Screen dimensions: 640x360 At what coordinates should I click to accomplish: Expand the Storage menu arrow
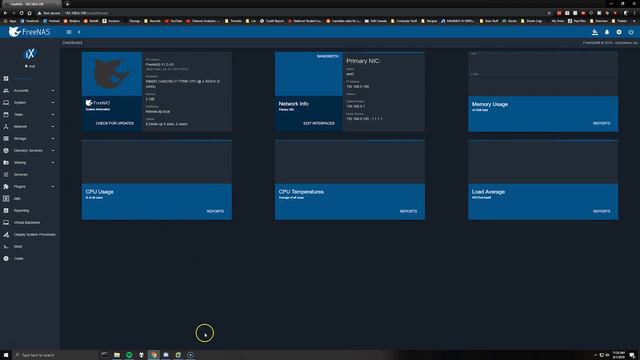[x=53, y=139]
